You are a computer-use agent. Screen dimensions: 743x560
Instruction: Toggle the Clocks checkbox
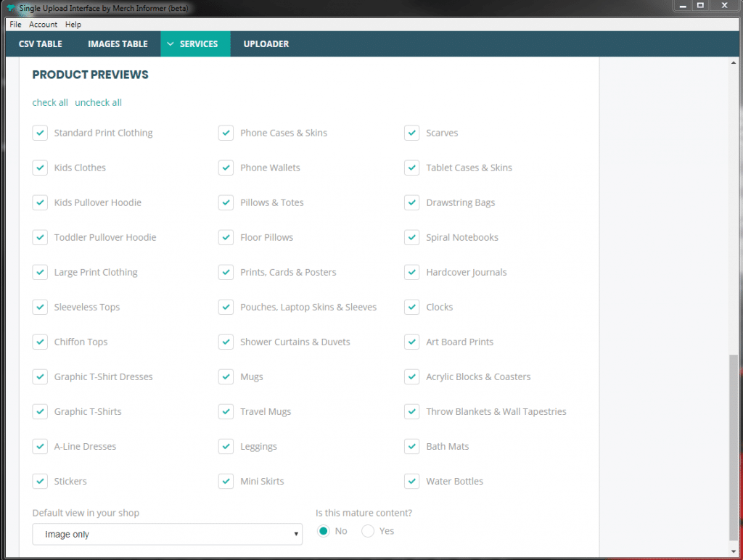[x=412, y=307]
